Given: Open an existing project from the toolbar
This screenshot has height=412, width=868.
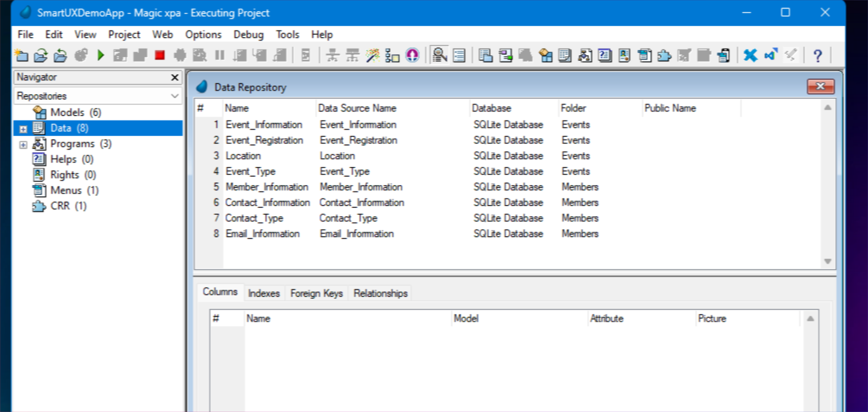Looking at the screenshot, I should [41, 55].
